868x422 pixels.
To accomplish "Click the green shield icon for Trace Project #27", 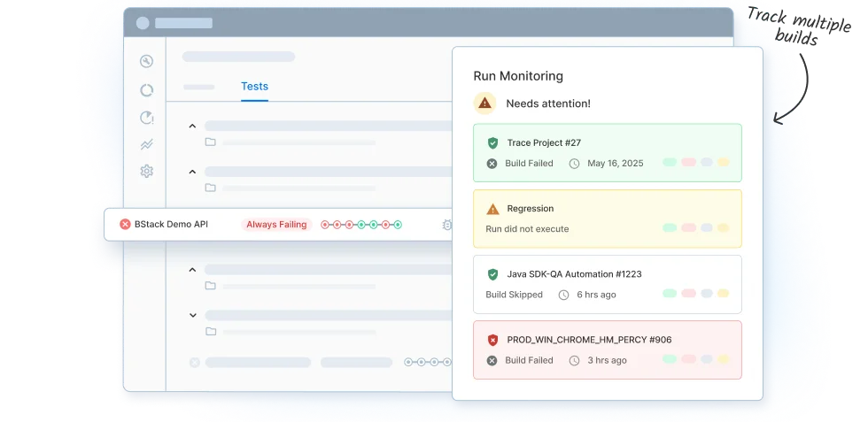I will pyautogui.click(x=492, y=142).
